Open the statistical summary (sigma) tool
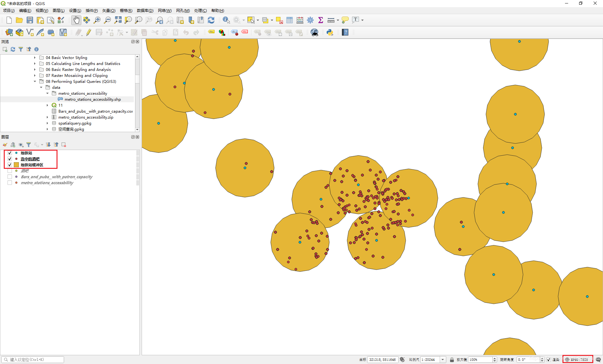Viewport: 603px width, 364px height. [x=321, y=20]
